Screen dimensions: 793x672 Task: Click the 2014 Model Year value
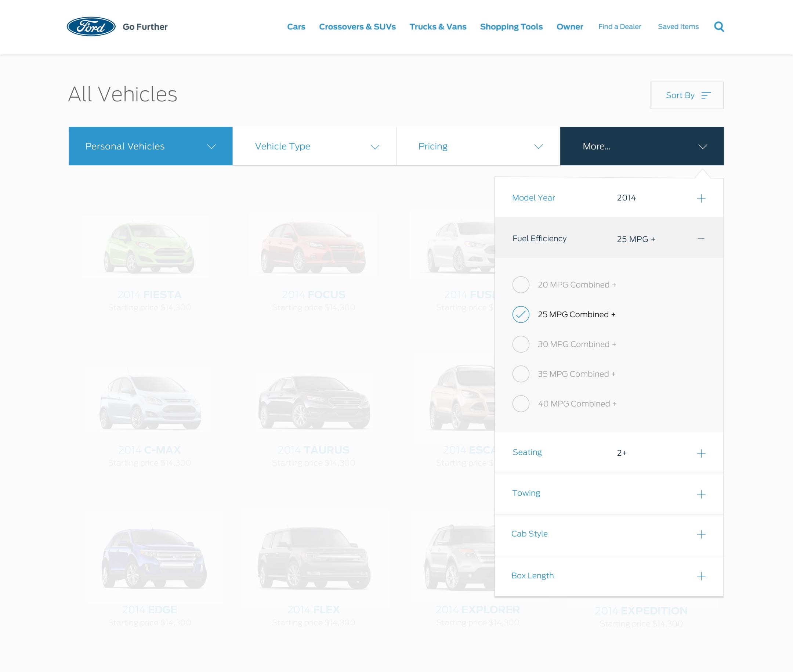point(626,198)
